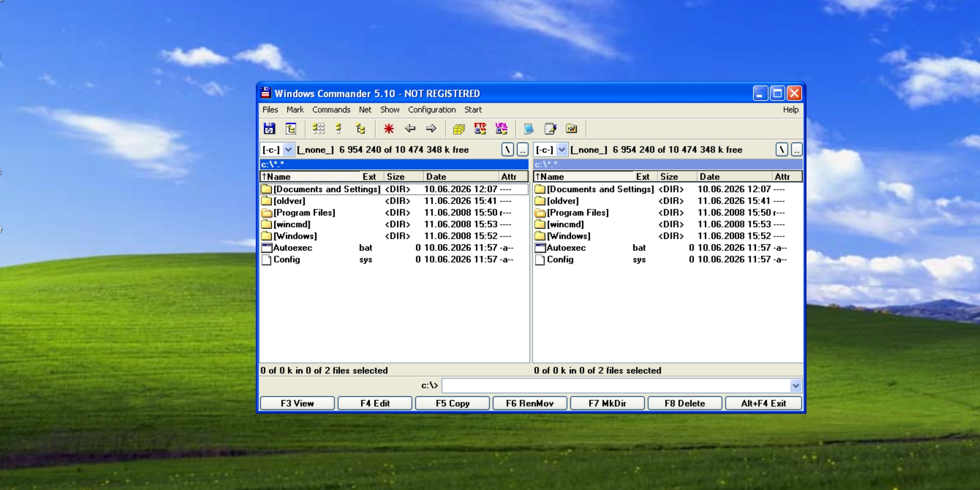Image resolution: width=980 pixels, height=490 pixels.
Task: Click the F5 Copy button
Action: pyautogui.click(x=452, y=403)
